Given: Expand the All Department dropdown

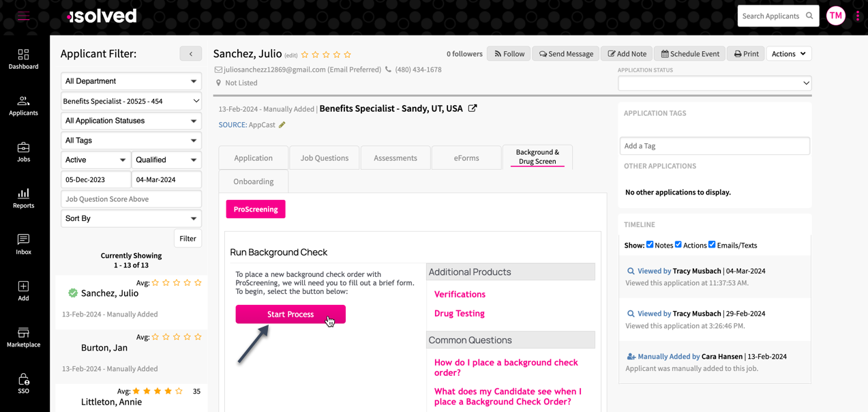Looking at the screenshot, I should [131, 81].
